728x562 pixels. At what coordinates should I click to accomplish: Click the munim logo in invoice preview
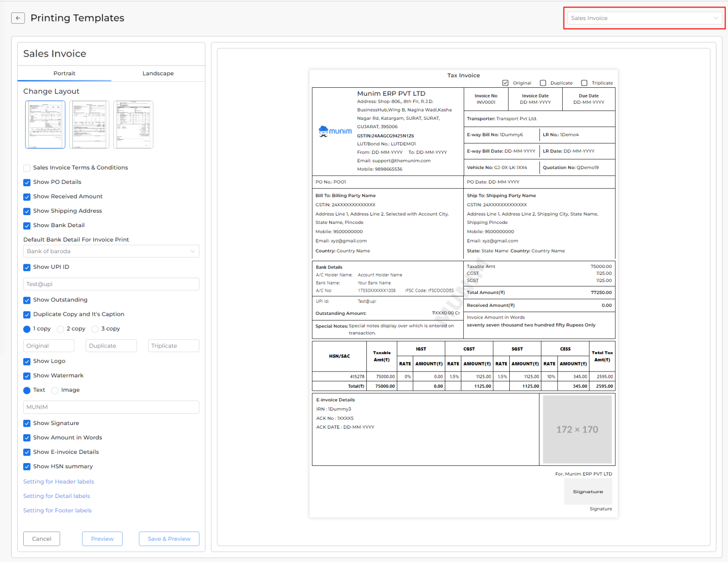(x=335, y=131)
